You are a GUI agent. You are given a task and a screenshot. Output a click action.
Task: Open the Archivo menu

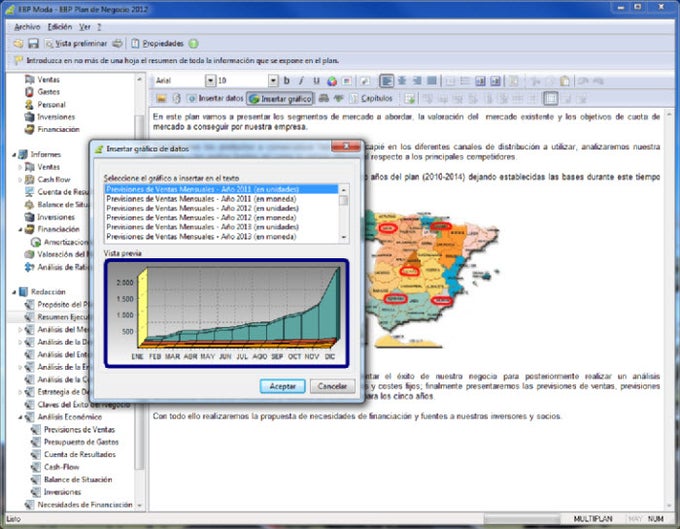(27, 27)
